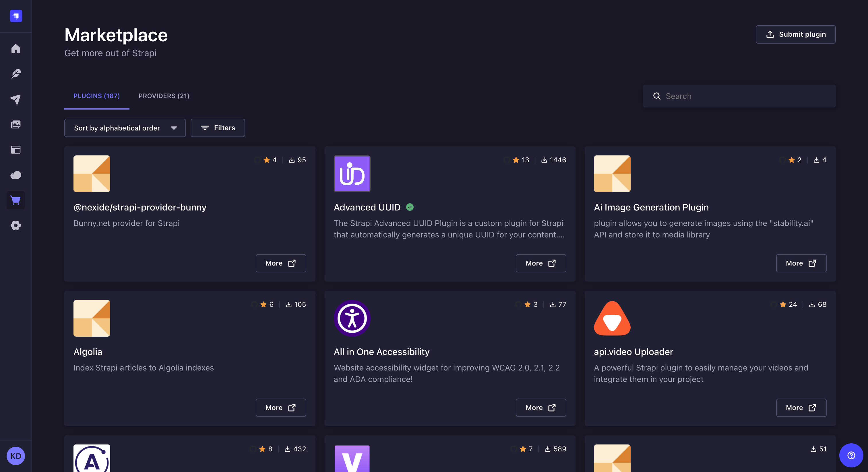
Task: Click the Submit plugin button
Action: (796, 34)
